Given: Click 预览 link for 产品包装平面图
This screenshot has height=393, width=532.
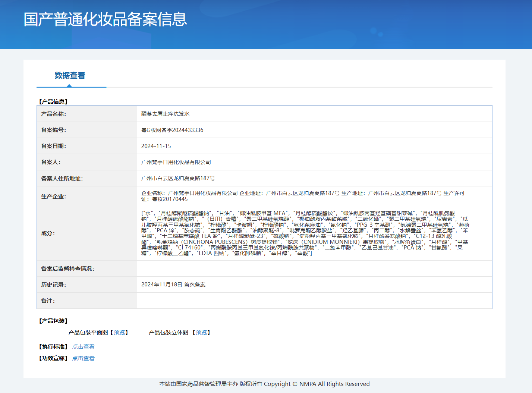Looking at the screenshot, I should [119, 333].
